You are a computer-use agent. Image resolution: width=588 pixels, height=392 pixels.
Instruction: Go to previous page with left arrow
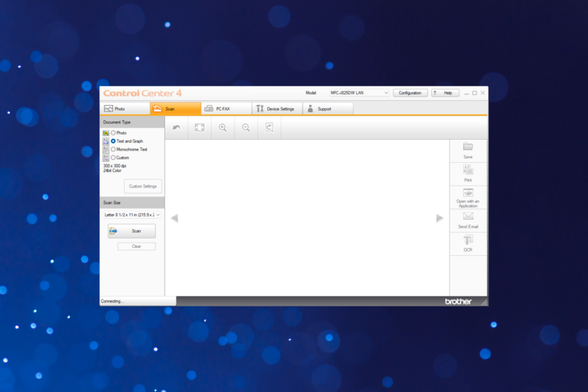[175, 218]
